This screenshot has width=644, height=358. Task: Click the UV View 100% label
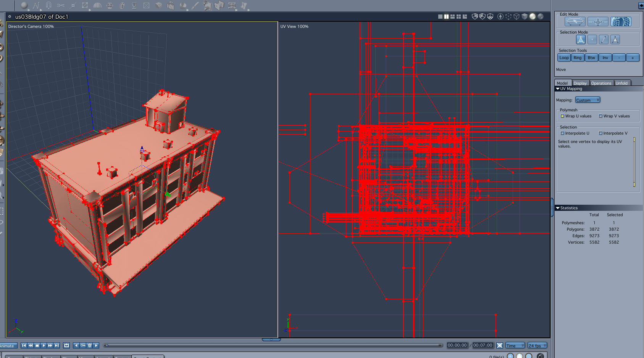(x=294, y=27)
